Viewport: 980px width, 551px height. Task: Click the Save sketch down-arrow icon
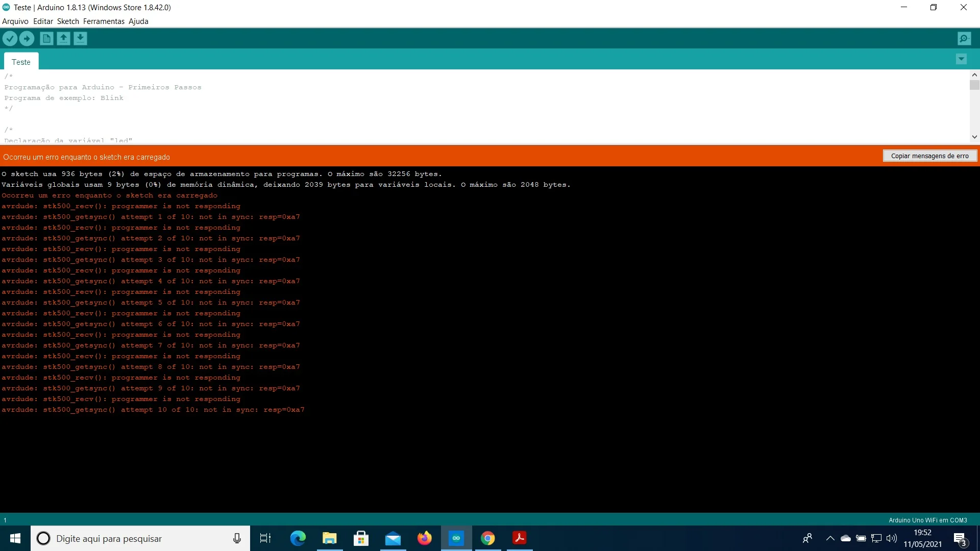click(x=80, y=38)
